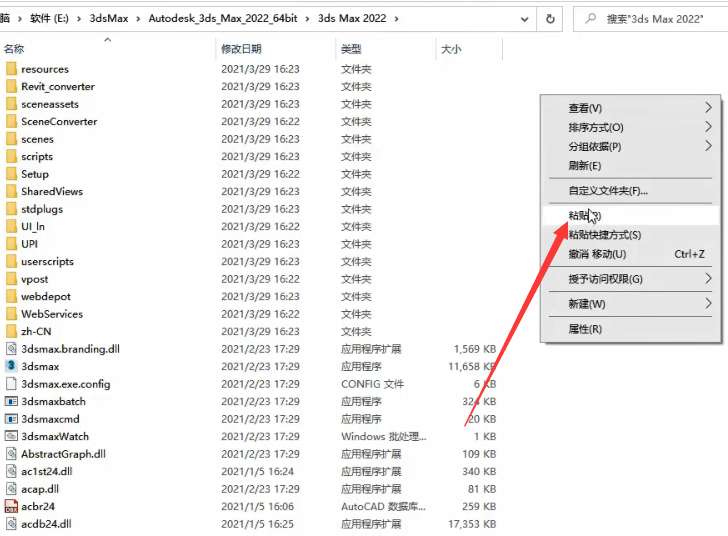728x536 pixels.
Task: Click the refresh button beside address bar
Action: (x=550, y=19)
